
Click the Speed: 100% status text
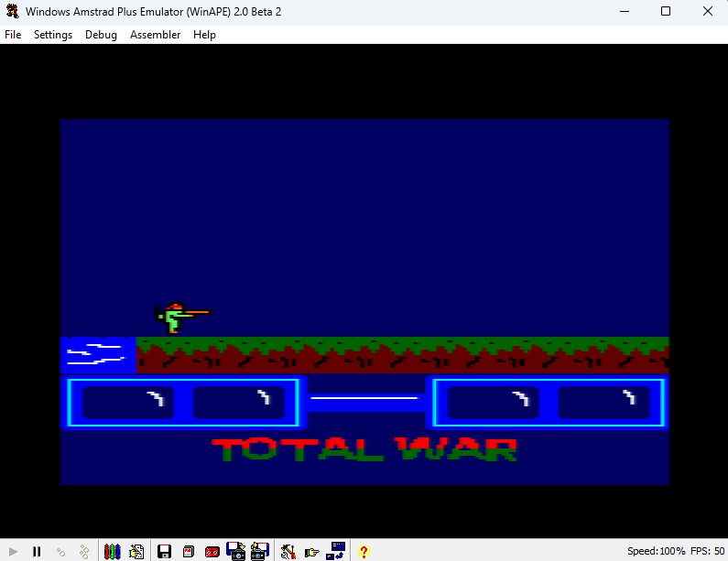[x=656, y=551]
